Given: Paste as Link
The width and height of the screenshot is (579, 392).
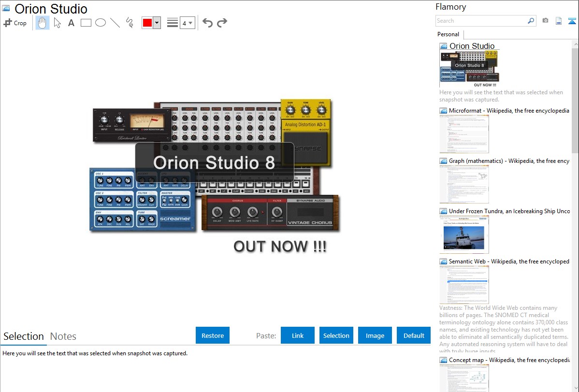Looking at the screenshot, I should [298, 335].
